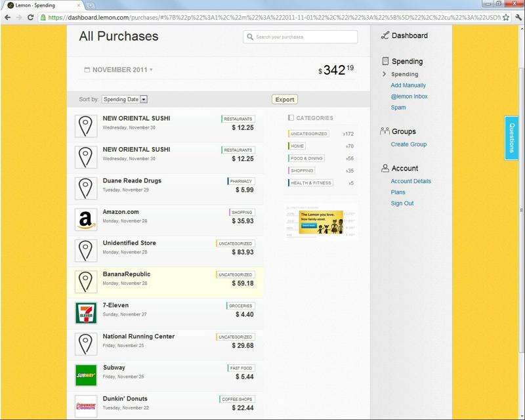Select the $ 83.93 purchase amount
The height and width of the screenshot is (420, 525).
pyautogui.click(x=243, y=252)
